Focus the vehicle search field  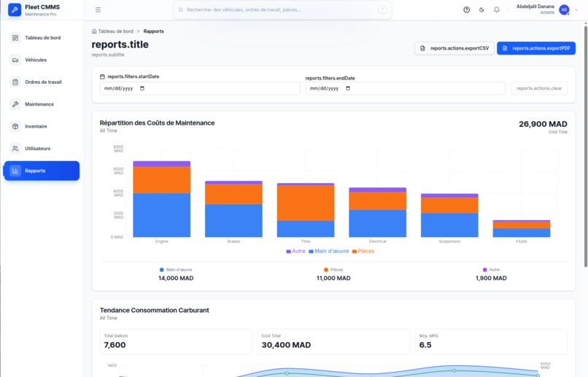point(282,9)
